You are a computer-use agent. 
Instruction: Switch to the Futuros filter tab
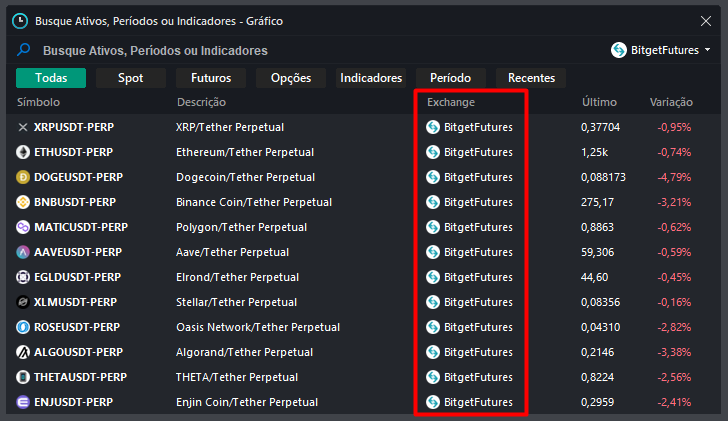tap(211, 78)
